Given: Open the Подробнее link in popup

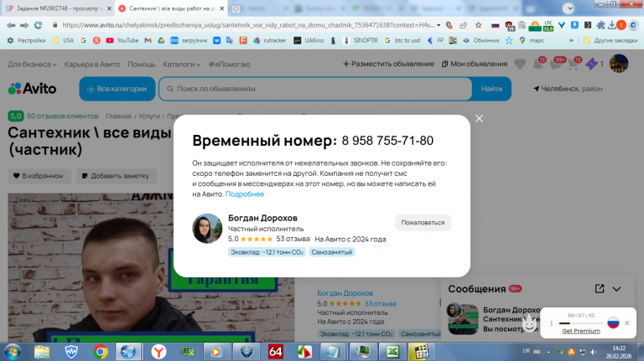Looking at the screenshot, I should click(245, 194).
